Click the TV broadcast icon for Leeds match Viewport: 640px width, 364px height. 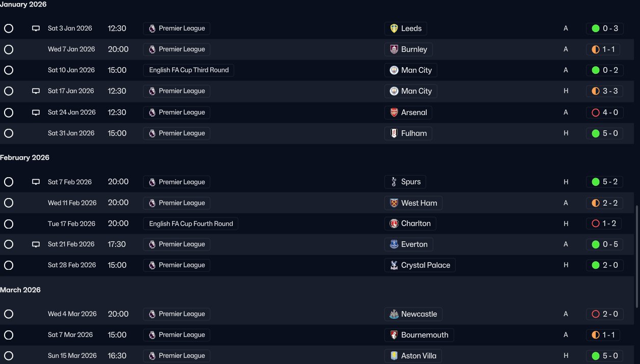(x=36, y=29)
